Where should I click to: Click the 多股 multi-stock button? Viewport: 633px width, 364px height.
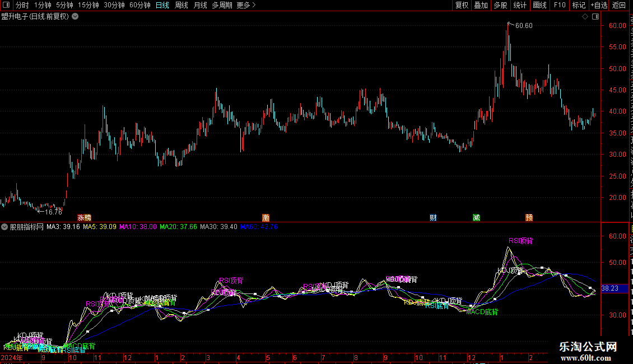coord(500,5)
